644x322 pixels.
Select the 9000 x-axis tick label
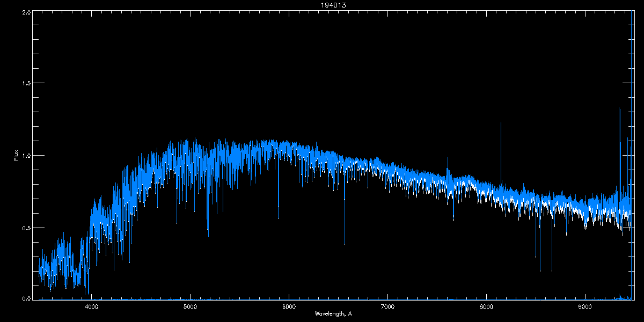(x=585, y=306)
